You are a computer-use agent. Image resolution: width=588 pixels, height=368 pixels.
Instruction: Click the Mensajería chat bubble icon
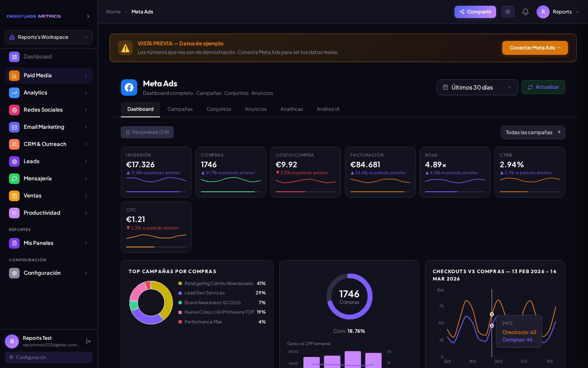[x=14, y=179]
